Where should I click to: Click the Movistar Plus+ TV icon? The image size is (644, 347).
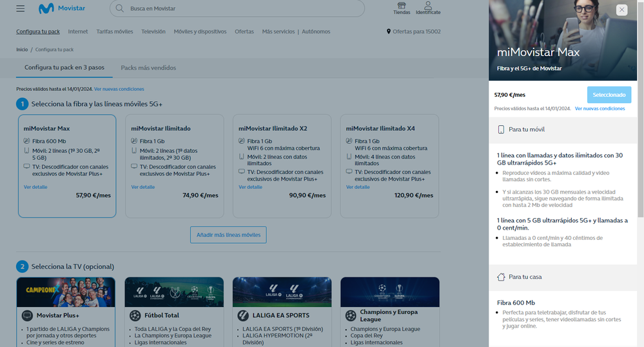[27, 315]
